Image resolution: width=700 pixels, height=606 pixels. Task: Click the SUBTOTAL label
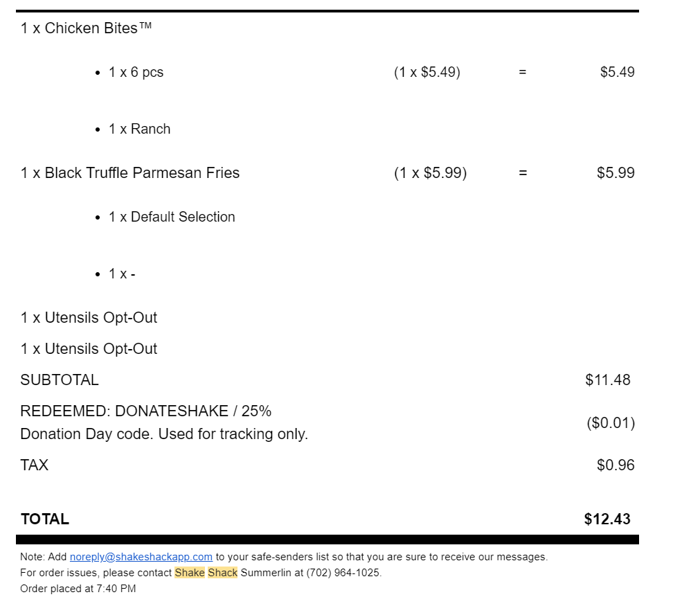coord(60,380)
